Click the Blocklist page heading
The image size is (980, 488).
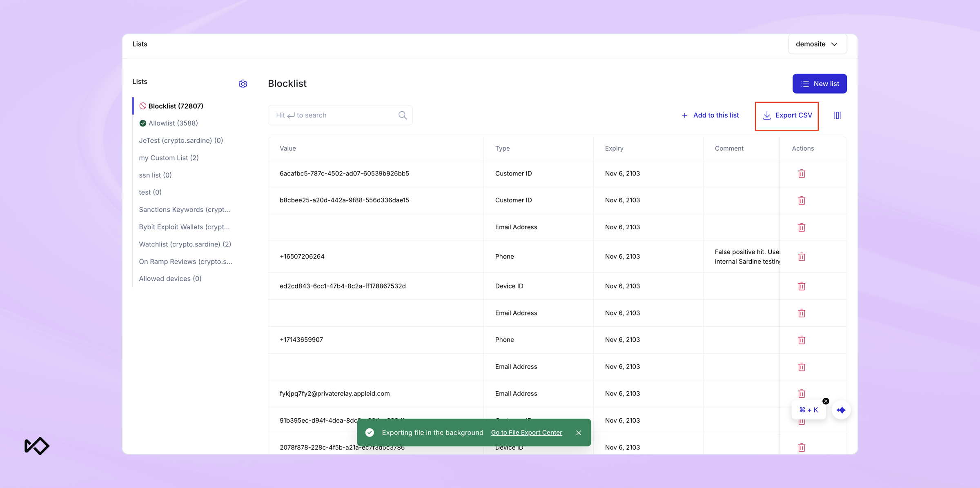coord(287,84)
